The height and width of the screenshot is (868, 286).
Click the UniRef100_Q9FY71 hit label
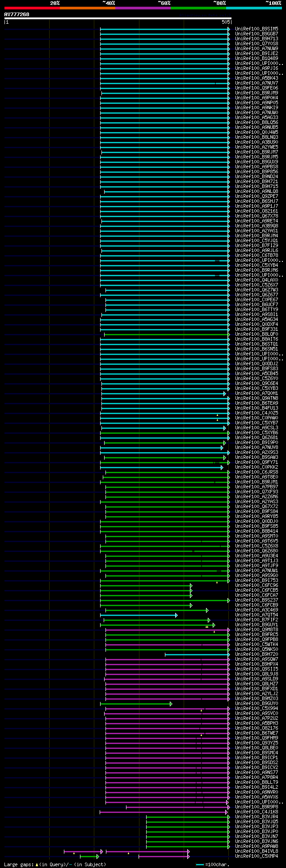(x=257, y=462)
